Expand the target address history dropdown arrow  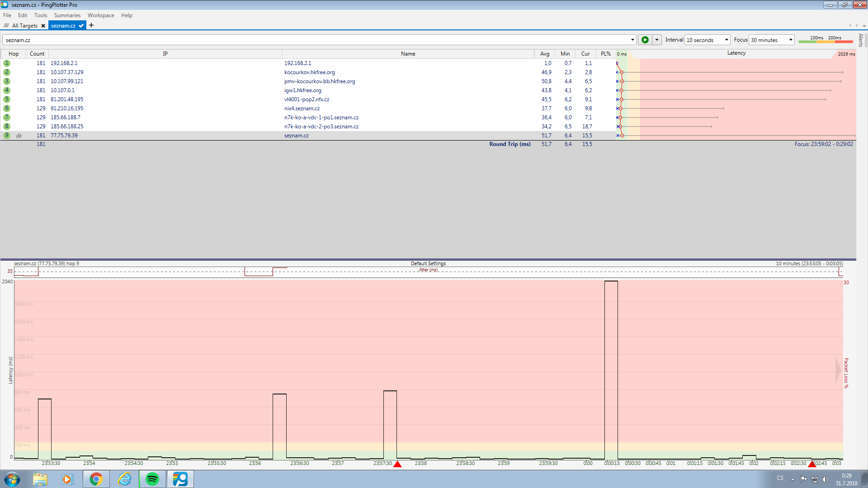[632, 40]
